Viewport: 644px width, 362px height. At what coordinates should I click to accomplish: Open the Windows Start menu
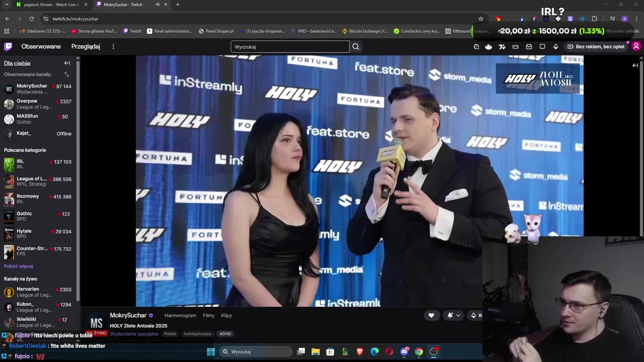(x=211, y=351)
